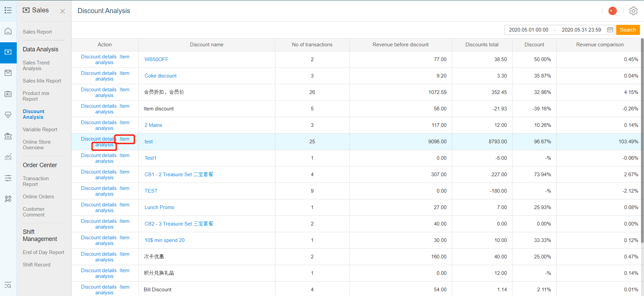
Task: Click the Revenue comparison column header
Action: pyautogui.click(x=600, y=45)
